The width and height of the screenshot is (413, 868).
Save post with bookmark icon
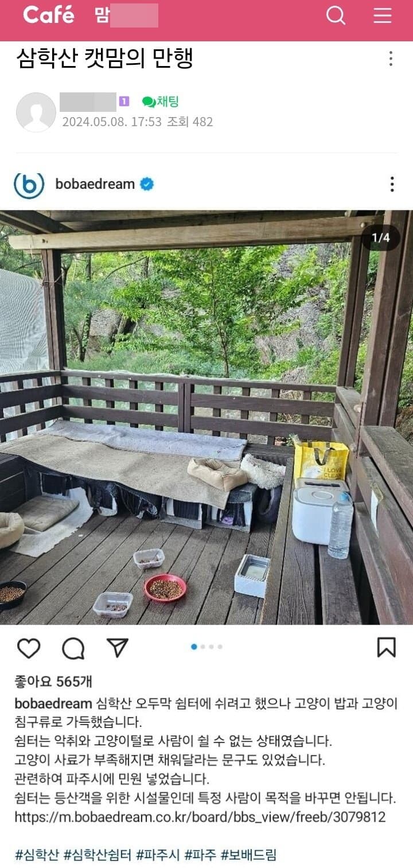click(x=387, y=647)
